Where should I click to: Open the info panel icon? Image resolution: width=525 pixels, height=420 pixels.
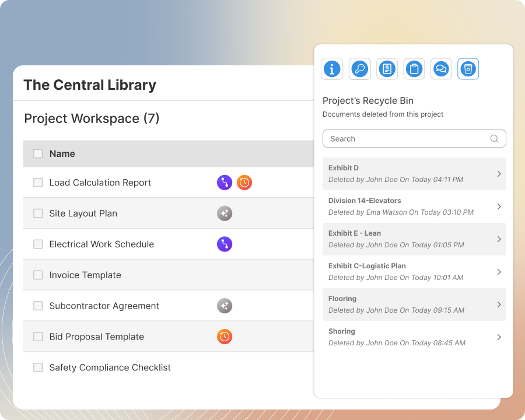[x=332, y=69]
